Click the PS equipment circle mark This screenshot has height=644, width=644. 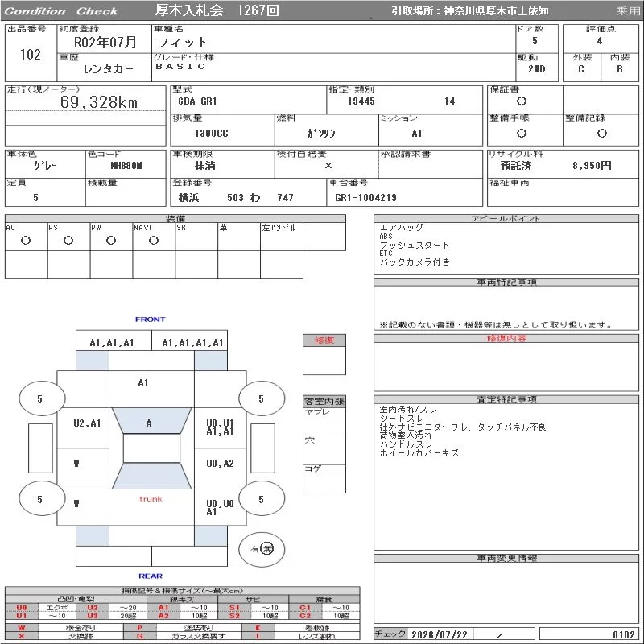pos(68,241)
